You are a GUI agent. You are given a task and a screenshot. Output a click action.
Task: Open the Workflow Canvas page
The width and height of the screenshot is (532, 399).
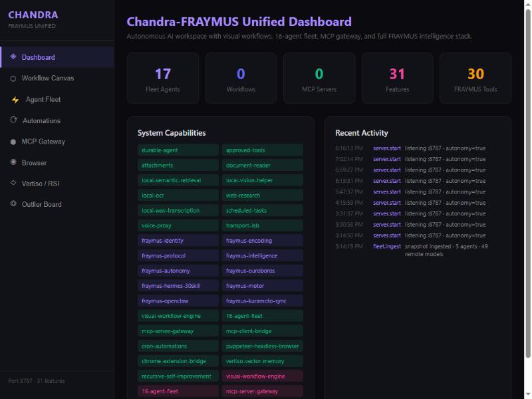tap(57, 78)
